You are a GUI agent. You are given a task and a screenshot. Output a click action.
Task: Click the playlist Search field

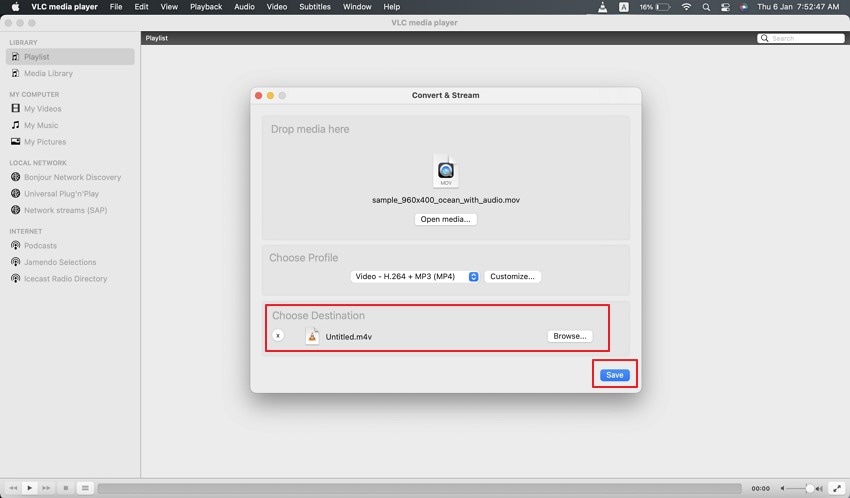(801, 38)
